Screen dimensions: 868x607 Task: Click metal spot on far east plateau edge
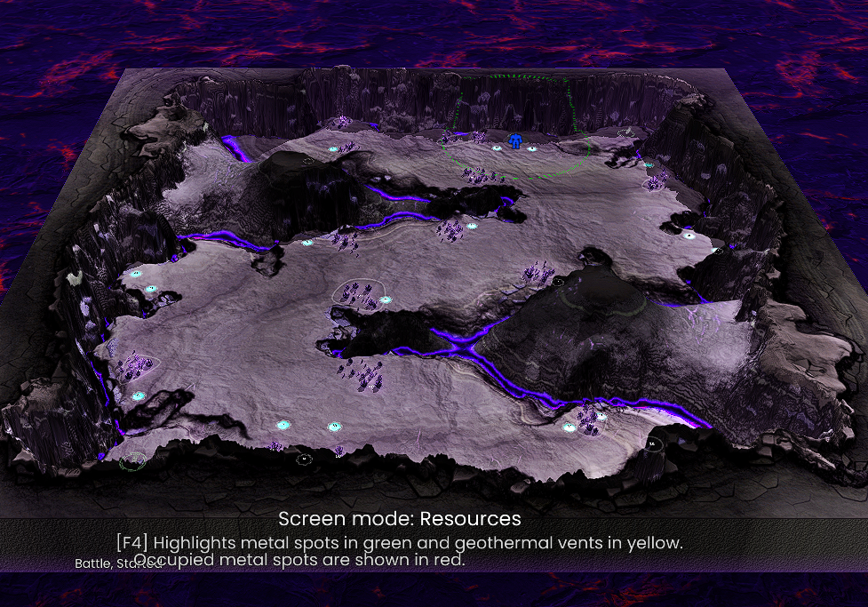(x=689, y=236)
